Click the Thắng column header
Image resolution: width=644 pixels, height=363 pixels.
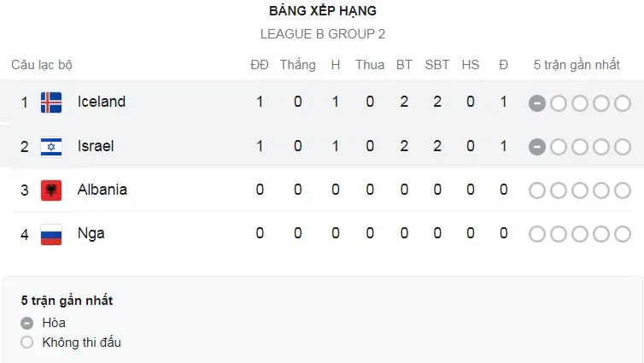[297, 65]
